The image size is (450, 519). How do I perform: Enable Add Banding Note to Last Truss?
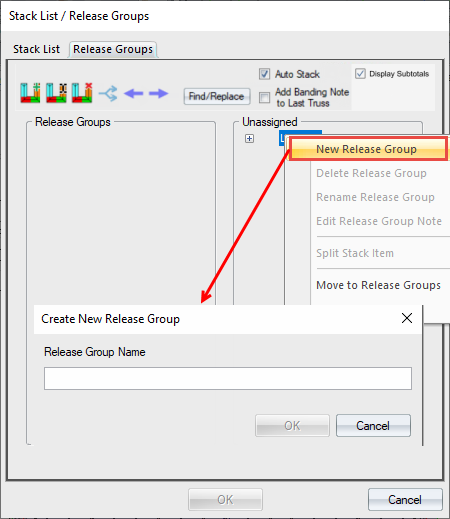click(x=264, y=98)
